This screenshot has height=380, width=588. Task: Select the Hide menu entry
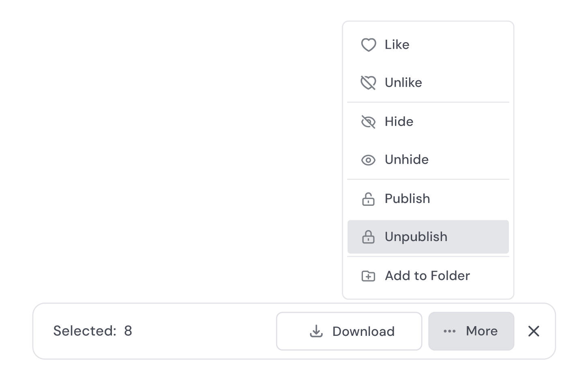coord(428,122)
